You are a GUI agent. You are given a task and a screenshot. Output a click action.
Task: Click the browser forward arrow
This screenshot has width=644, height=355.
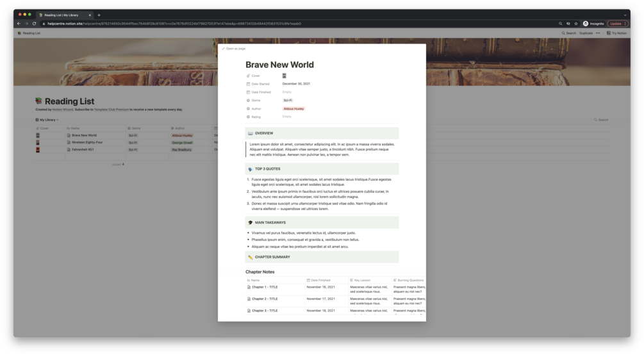click(x=26, y=24)
